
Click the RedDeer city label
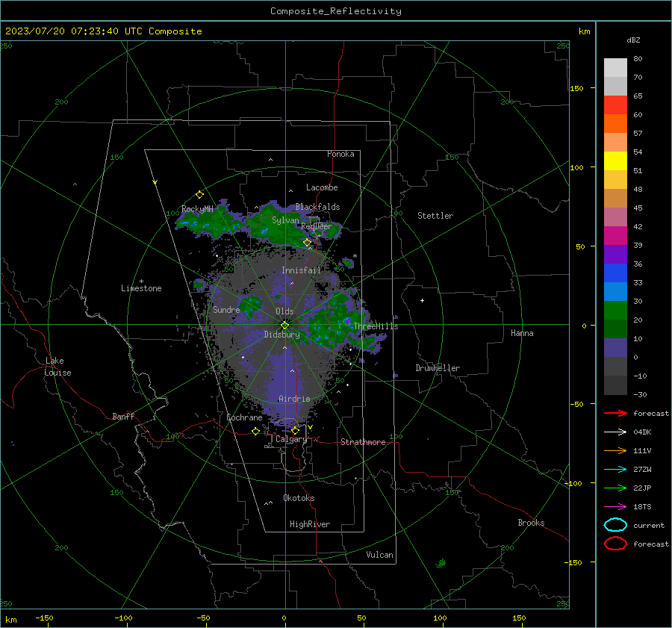coord(317,226)
